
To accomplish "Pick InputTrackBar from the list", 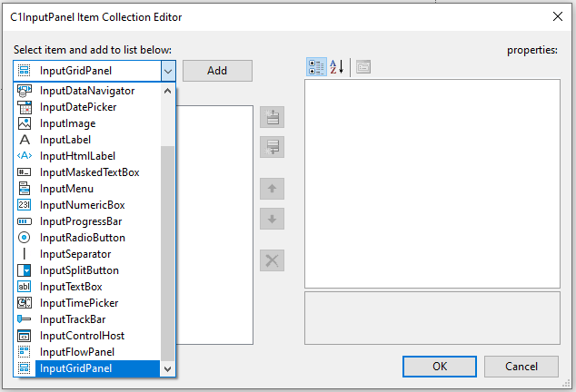I will point(73,319).
